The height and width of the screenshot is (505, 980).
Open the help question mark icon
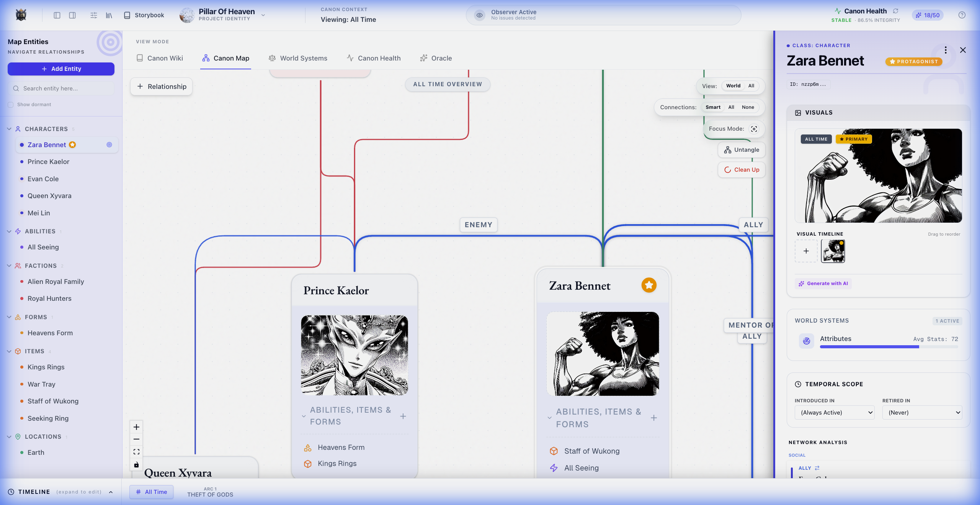point(962,15)
